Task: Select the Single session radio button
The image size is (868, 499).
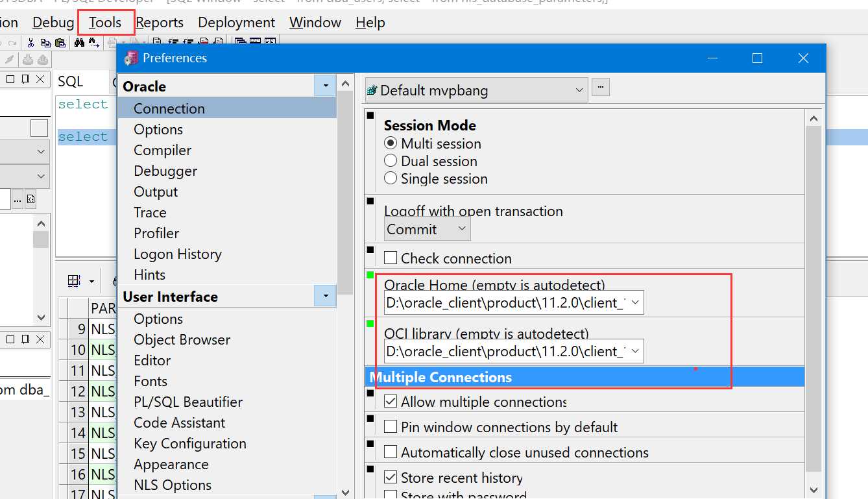Action: point(391,178)
